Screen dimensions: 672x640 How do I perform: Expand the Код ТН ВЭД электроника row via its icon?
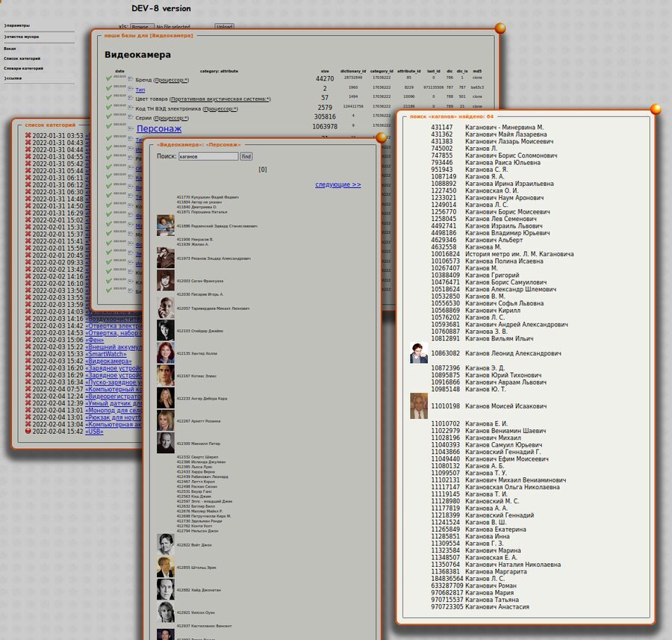point(130,108)
